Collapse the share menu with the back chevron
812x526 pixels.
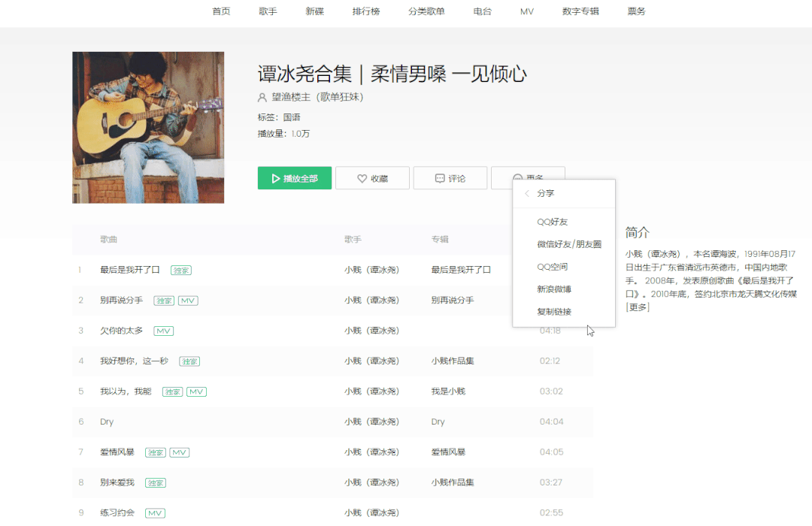pos(526,193)
